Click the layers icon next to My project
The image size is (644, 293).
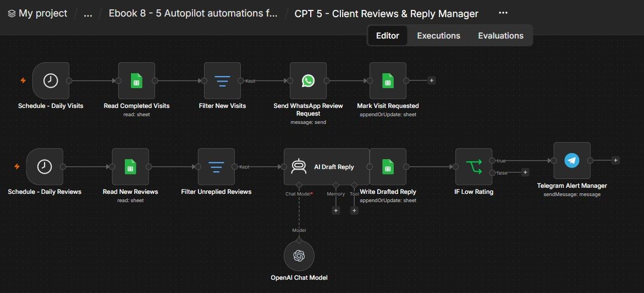click(x=12, y=14)
